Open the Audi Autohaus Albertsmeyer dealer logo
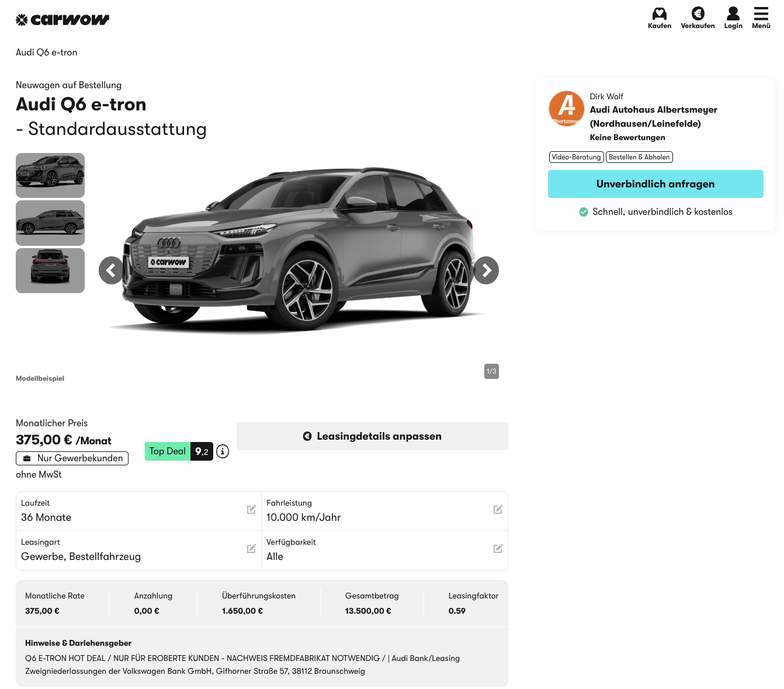784x689 pixels. 566,109
